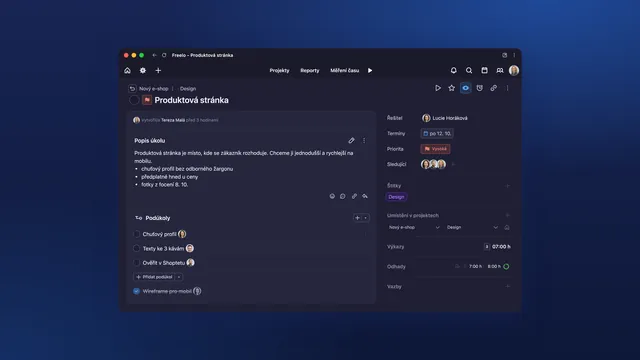Open the calendar icon in top bar
The image size is (640, 360).
484,71
